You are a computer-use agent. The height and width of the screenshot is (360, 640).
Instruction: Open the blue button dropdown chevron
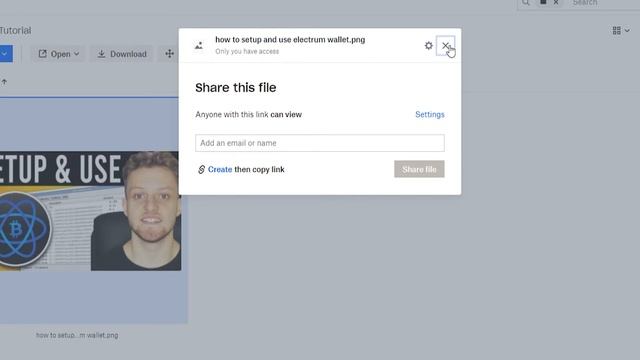pos(5,53)
